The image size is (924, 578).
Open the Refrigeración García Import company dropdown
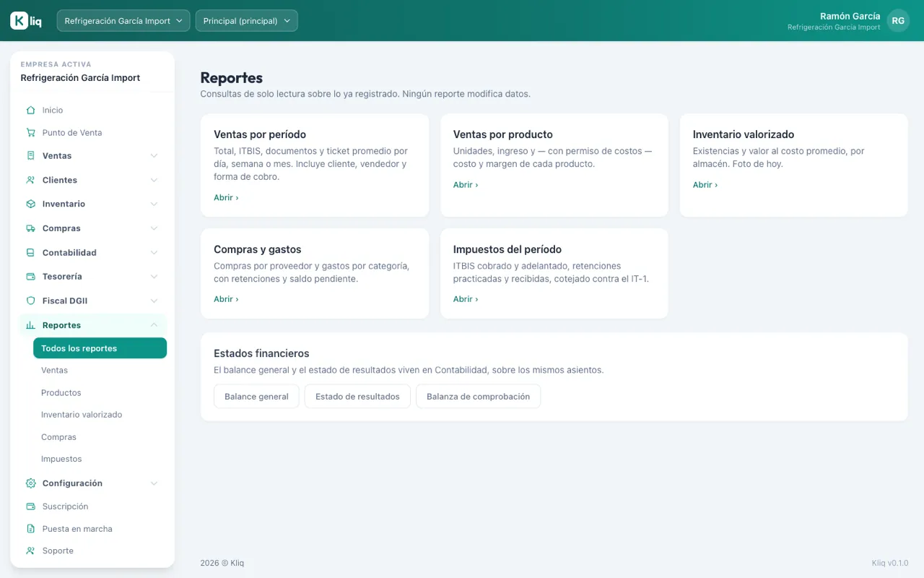[123, 21]
